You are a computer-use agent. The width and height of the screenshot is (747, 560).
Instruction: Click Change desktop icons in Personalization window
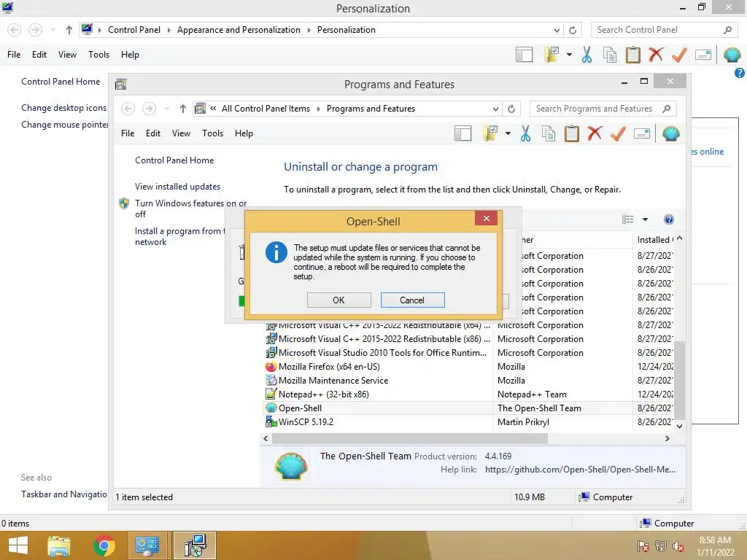pos(64,108)
